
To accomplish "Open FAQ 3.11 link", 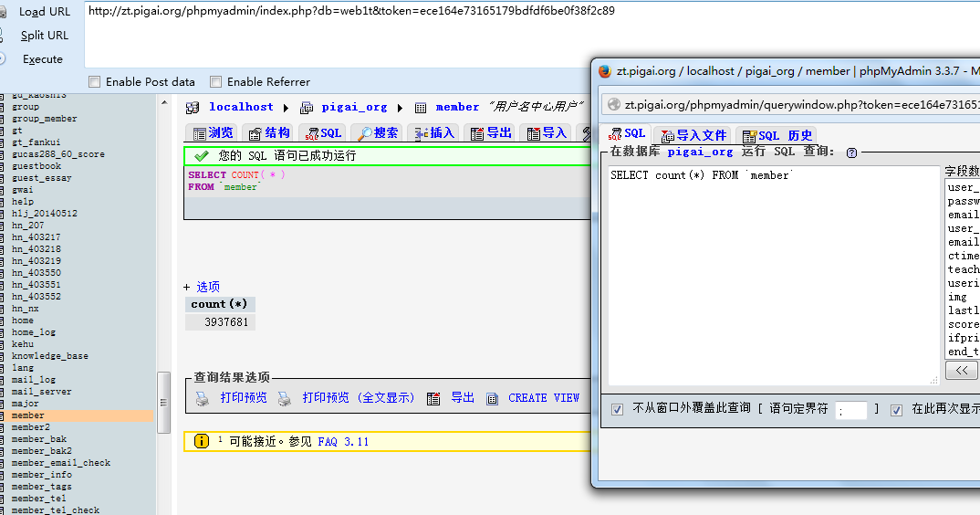I will tap(343, 442).
